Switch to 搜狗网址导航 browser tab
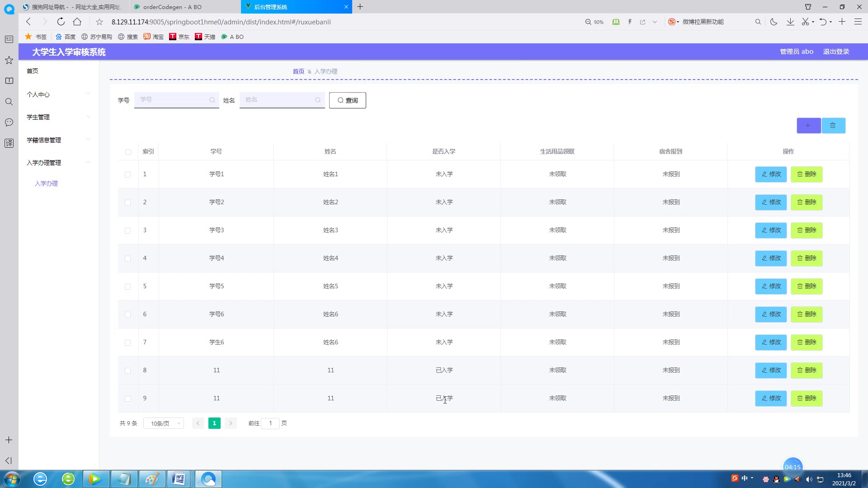 (74, 7)
